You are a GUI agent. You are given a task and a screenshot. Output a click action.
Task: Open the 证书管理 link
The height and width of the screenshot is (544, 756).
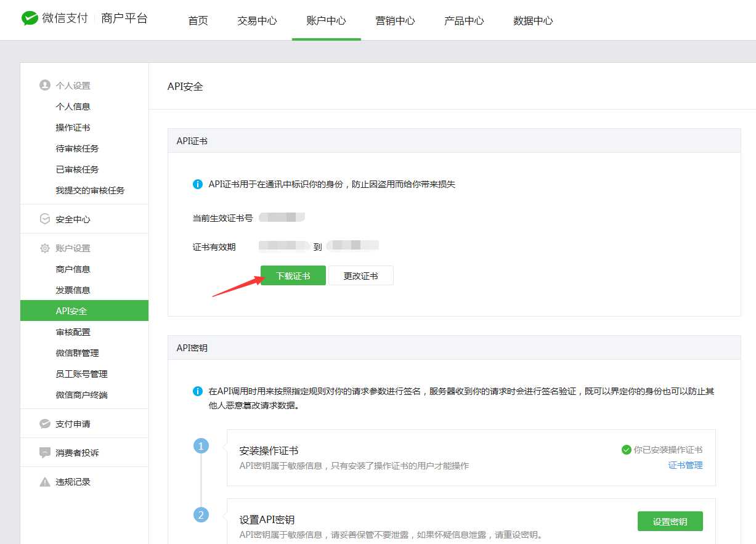(x=685, y=465)
